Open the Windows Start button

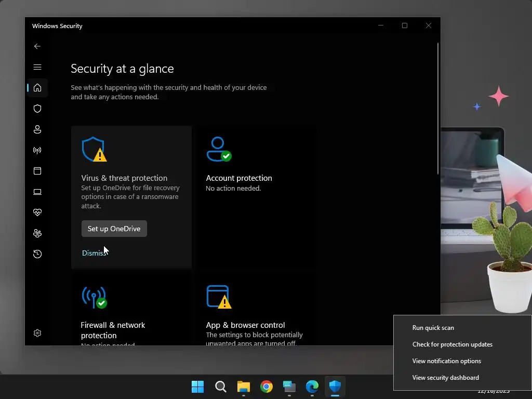click(x=197, y=387)
